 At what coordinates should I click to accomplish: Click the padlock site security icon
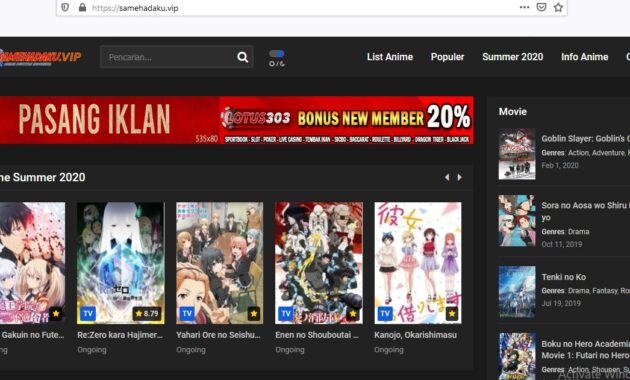pyautogui.click(x=82, y=7)
